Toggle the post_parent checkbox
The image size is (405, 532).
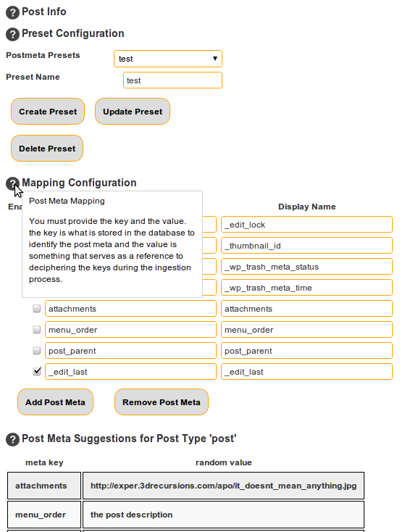[37, 351]
